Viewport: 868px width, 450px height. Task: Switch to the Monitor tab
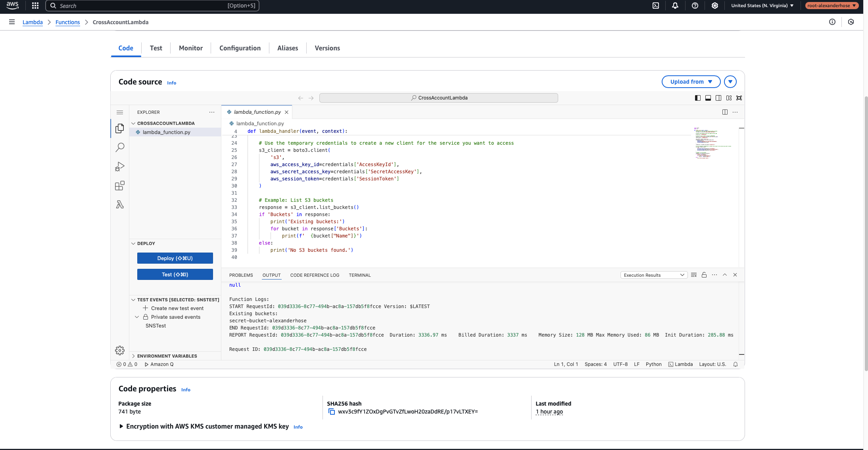point(190,48)
